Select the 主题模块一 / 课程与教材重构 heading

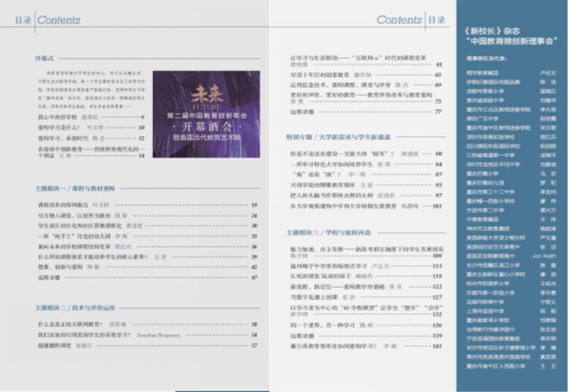tap(75, 189)
